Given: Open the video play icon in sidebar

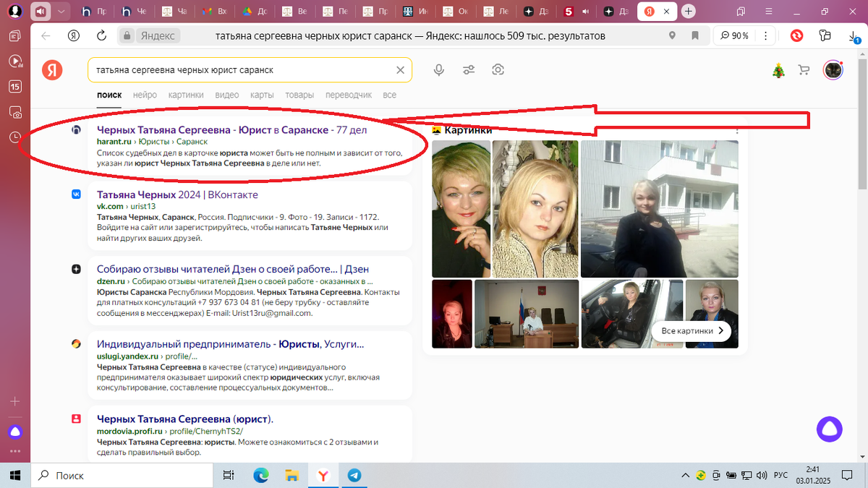Looking at the screenshot, I should [x=15, y=61].
